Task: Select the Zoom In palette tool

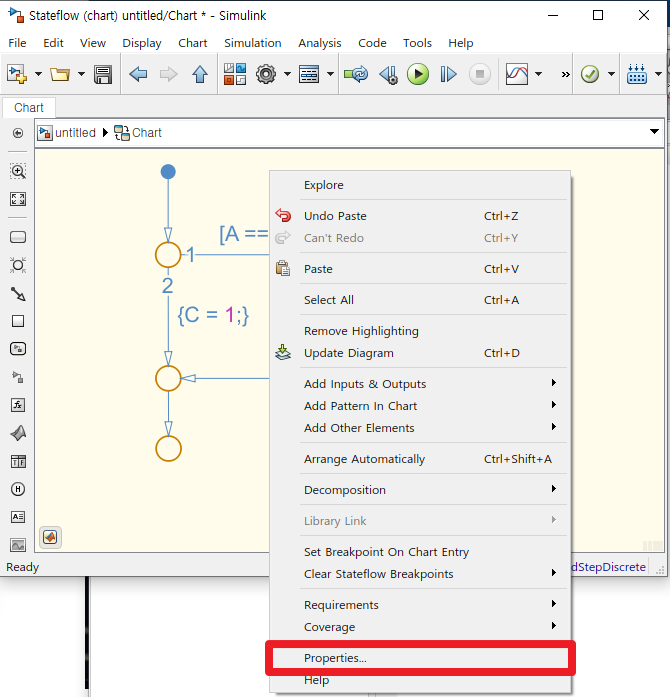Action: tap(18, 171)
